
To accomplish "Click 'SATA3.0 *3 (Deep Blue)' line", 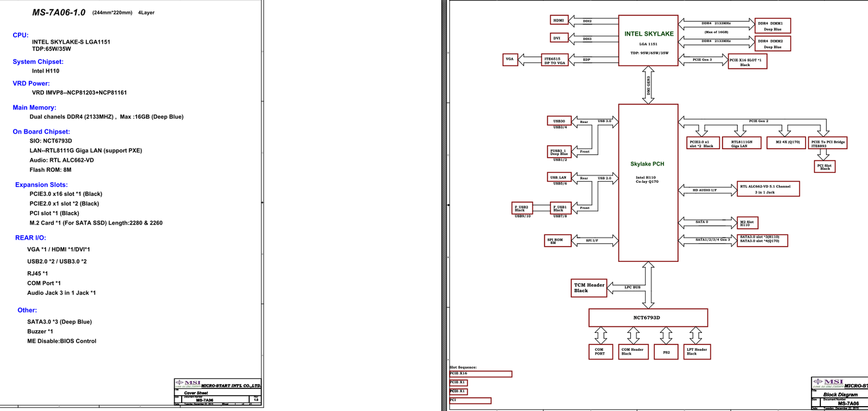I will click(60, 322).
